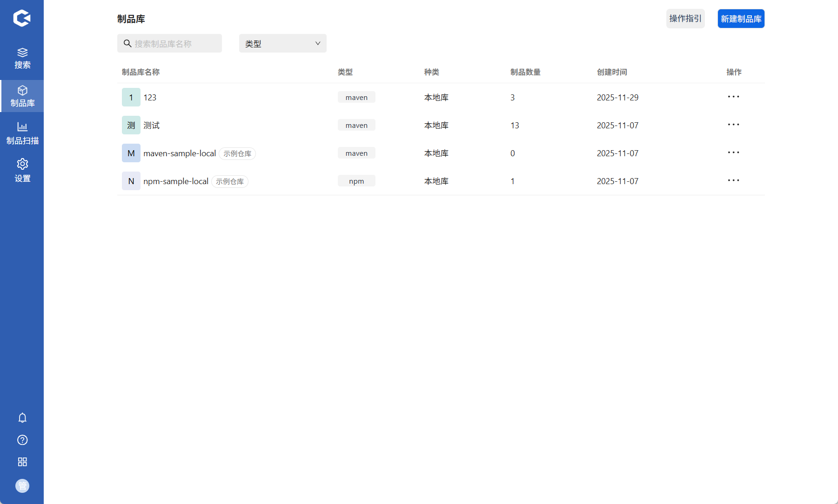The height and width of the screenshot is (504, 838).
Task: Open the notifications bell
Action: (22, 418)
